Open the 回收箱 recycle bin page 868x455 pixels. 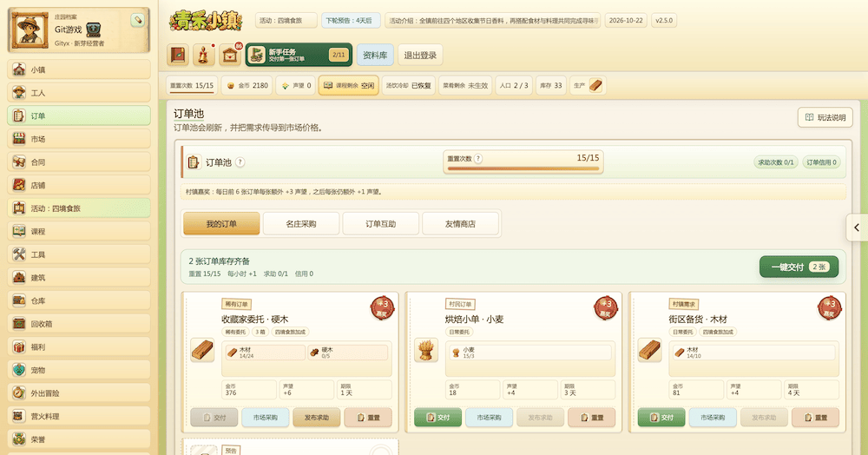click(79, 324)
